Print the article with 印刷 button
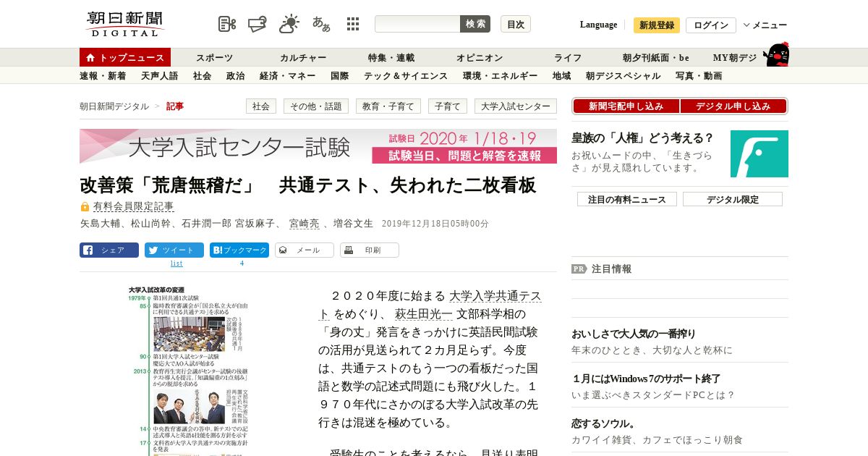Viewport: 868px width, 456px height. 370,250
